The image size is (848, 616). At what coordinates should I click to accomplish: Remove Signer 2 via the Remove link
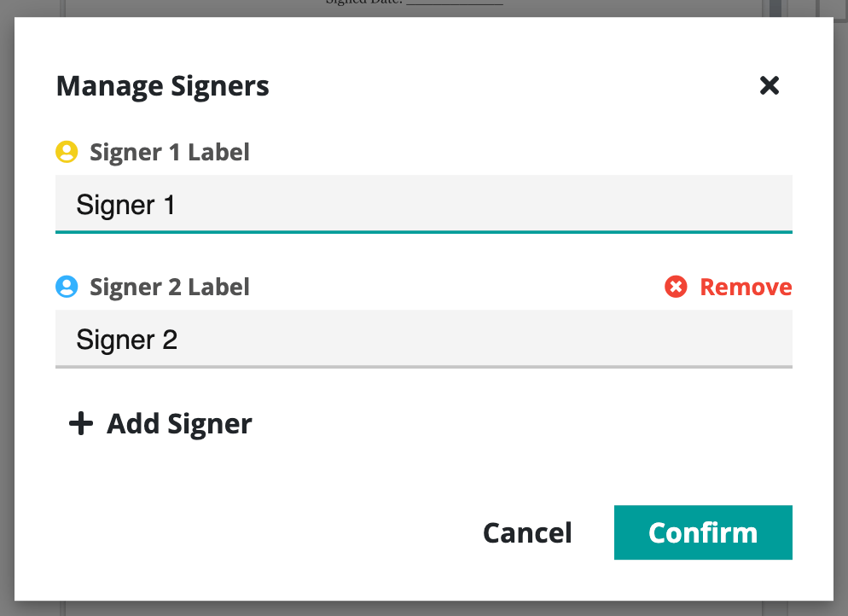[745, 288]
